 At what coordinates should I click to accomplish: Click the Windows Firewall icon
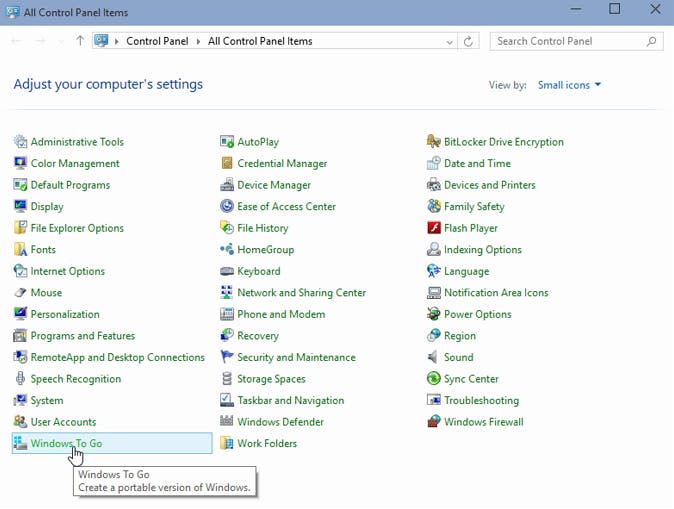[434, 421]
